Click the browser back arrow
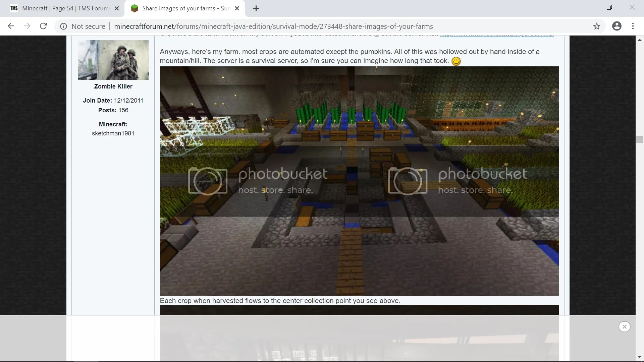 coord(11,26)
